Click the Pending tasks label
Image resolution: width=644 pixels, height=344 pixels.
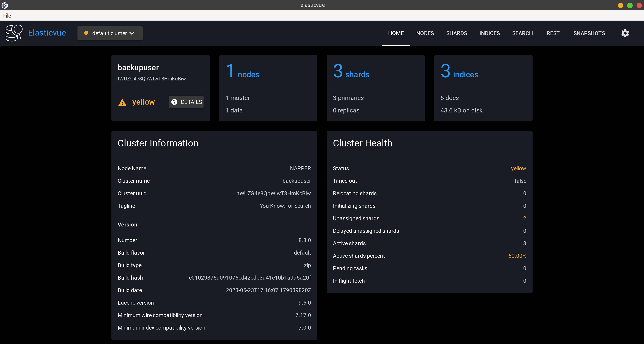tap(350, 268)
